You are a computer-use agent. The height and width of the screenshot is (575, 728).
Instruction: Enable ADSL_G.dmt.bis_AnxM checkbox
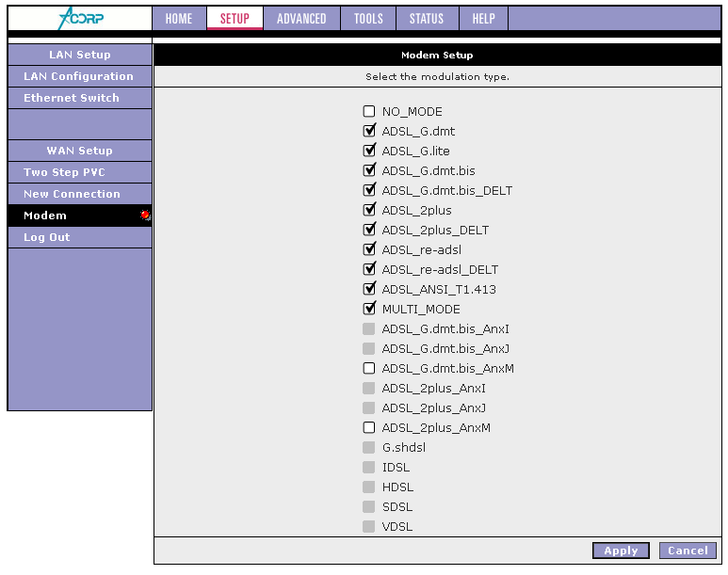pyautogui.click(x=369, y=368)
